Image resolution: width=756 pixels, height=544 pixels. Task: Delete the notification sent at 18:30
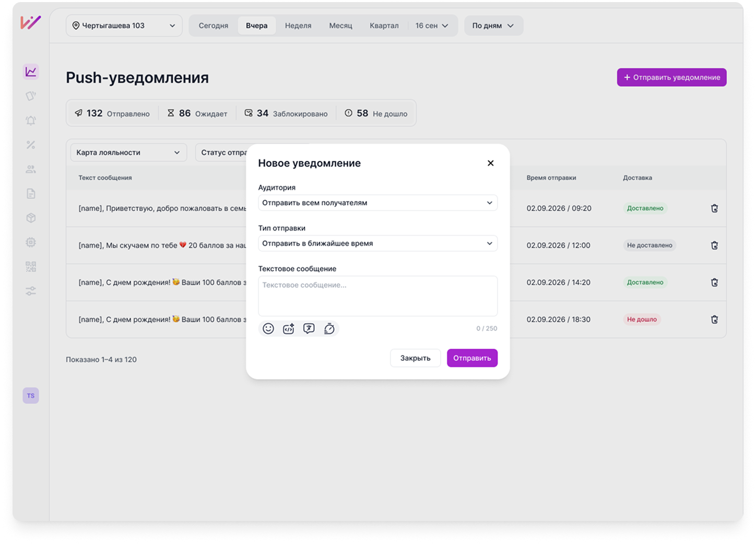pos(714,320)
